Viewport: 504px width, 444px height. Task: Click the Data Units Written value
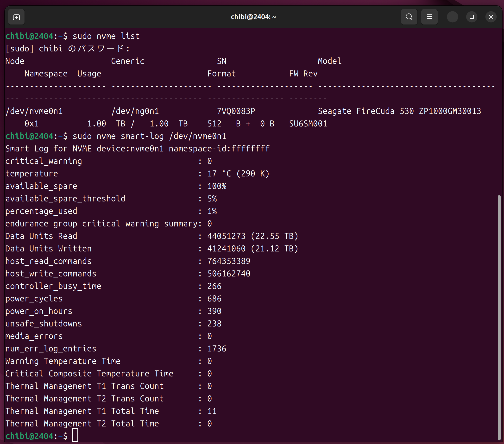252,249
